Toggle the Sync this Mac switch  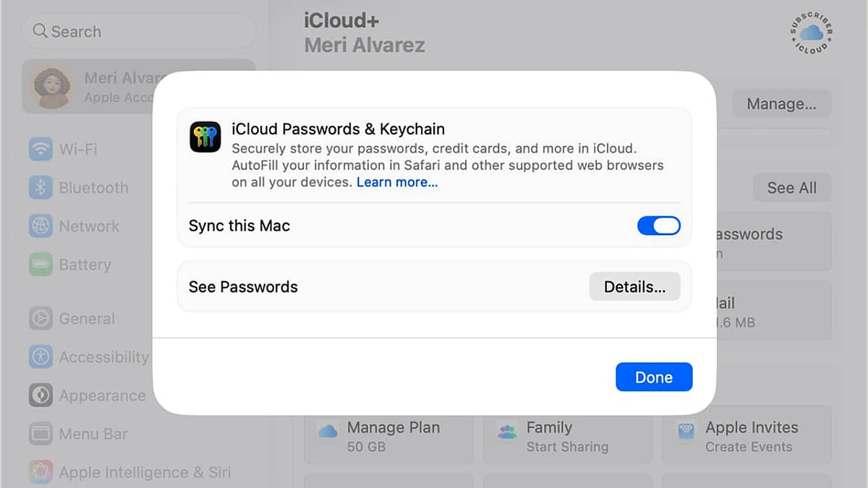click(658, 226)
